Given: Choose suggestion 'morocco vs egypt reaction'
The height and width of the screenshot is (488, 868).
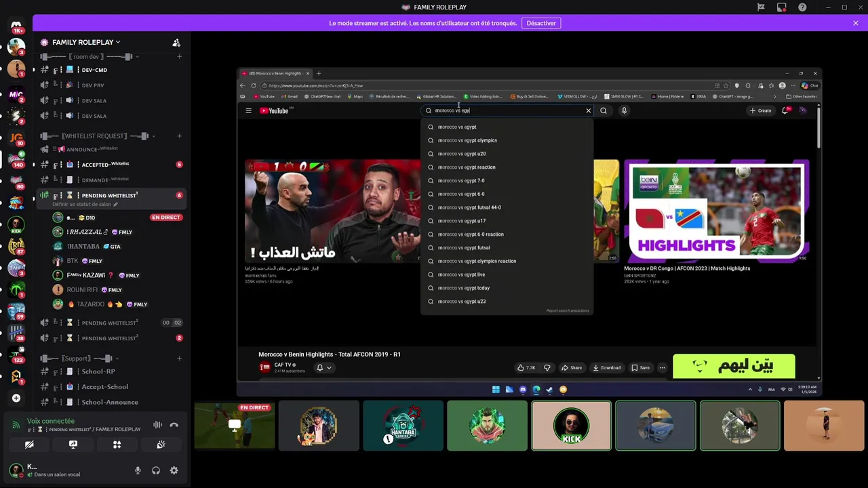Looking at the screenshot, I should click(x=507, y=167).
